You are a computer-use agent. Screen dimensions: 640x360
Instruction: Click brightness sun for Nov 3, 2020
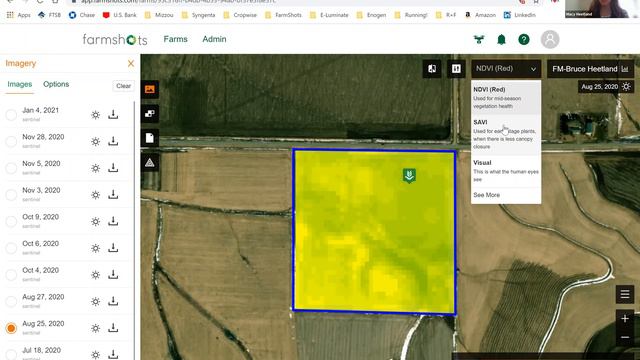pos(96,195)
